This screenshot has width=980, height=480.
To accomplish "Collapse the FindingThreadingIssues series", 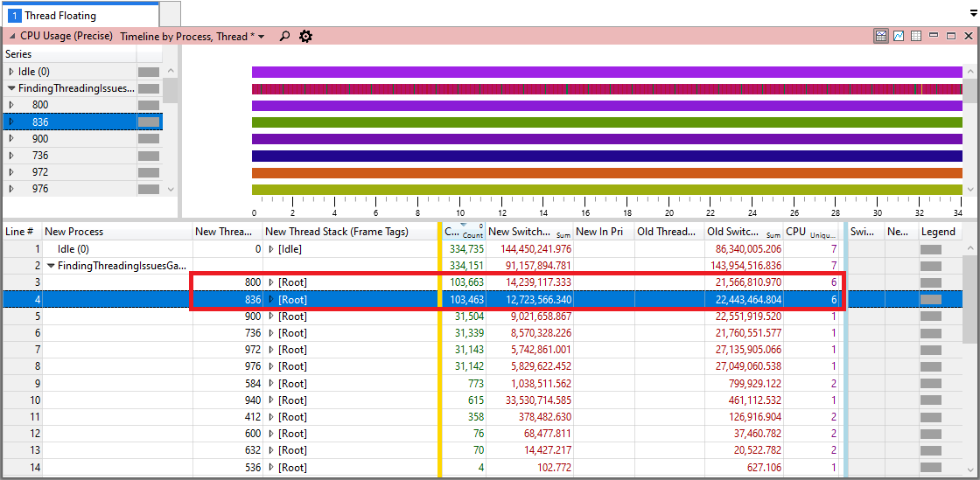I will tap(10, 88).
